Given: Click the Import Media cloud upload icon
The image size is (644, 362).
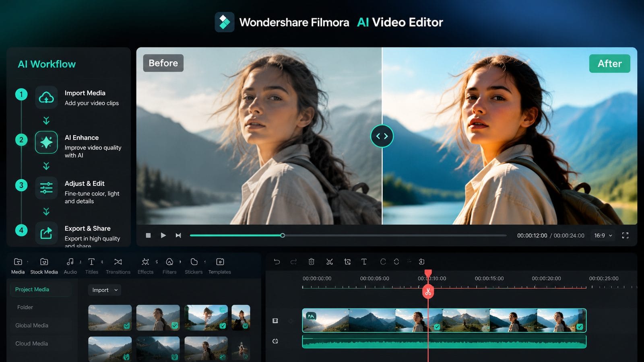Looking at the screenshot, I should tap(46, 97).
